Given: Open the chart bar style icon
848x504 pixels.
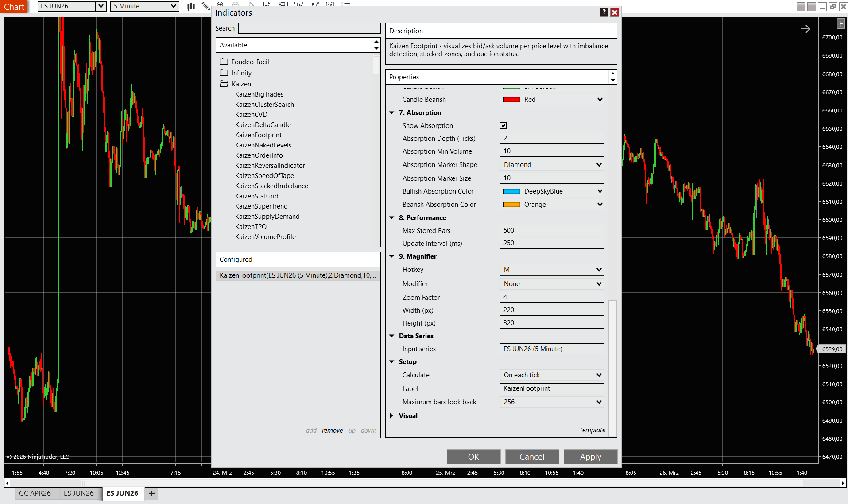Looking at the screenshot, I should (x=191, y=6).
